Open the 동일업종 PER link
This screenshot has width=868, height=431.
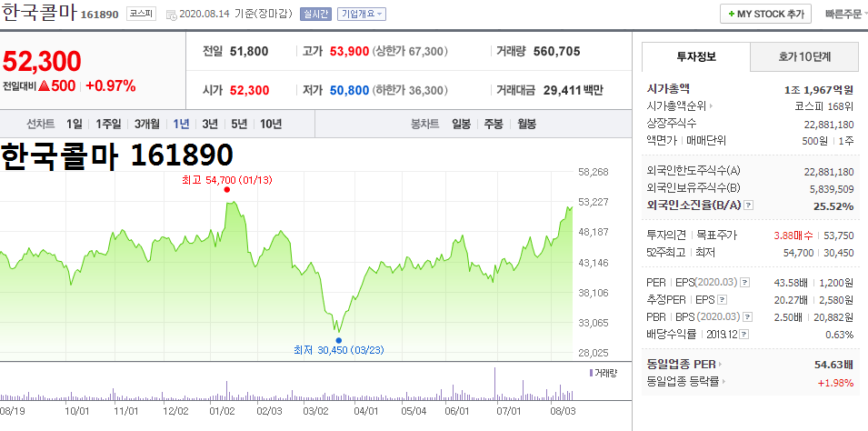click(681, 365)
